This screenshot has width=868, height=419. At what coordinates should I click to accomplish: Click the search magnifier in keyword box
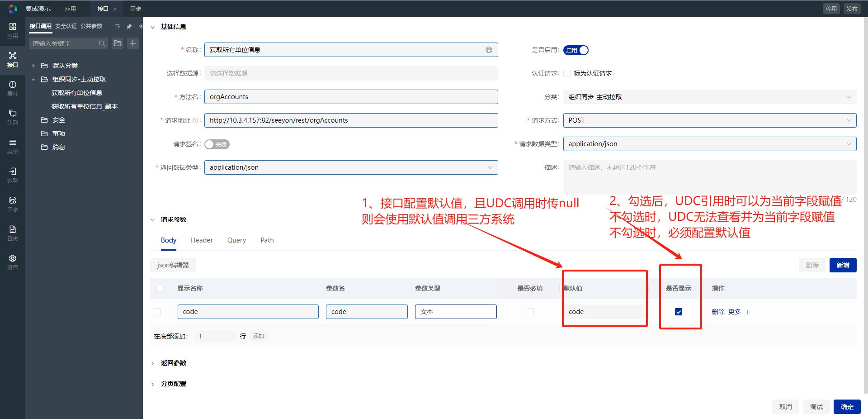pyautogui.click(x=102, y=43)
